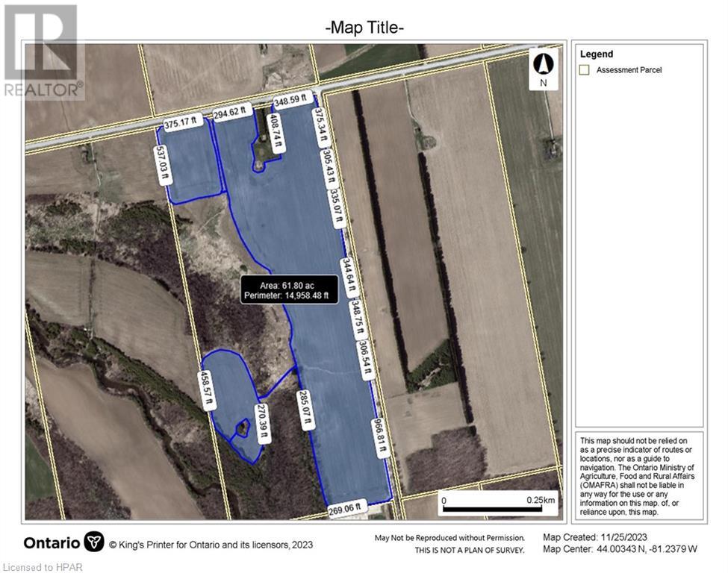
Task: Click the OMAFRA disclaimer text box
Action: coord(641,476)
